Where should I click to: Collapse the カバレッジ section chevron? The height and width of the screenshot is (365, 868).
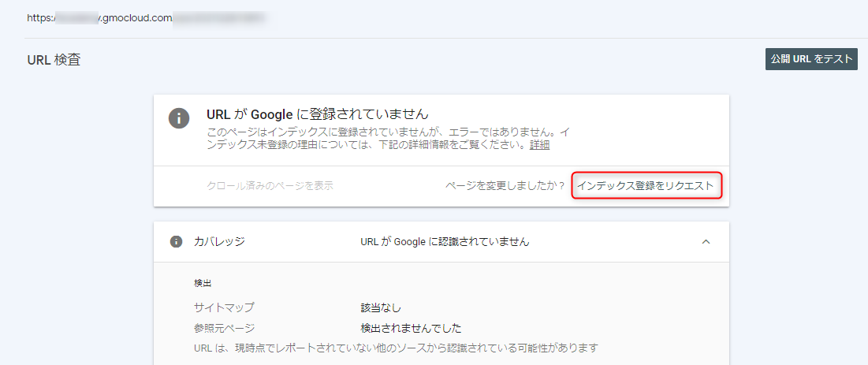coord(706,241)
